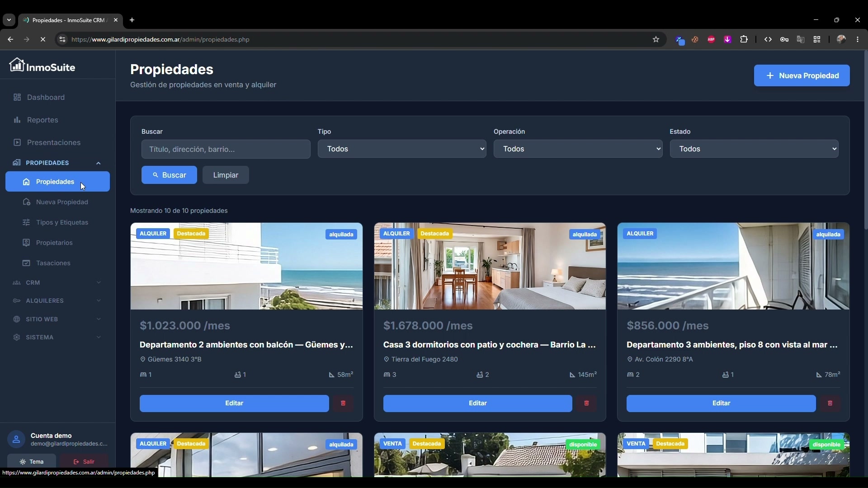Log out with the Salir button
The image size is (868, 488).
[x=84, y=462]
